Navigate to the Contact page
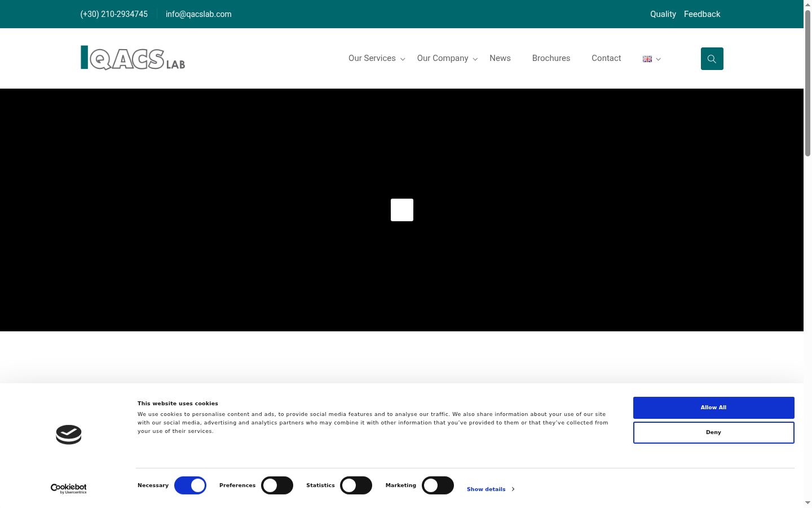The width and height of the screenshot is (812, 508). (x=606, y=58)
